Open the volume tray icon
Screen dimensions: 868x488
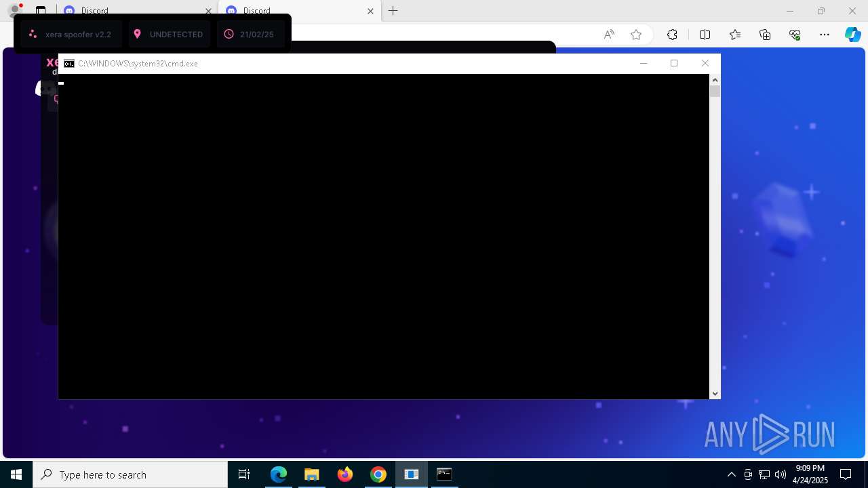(x=781, y=474)
